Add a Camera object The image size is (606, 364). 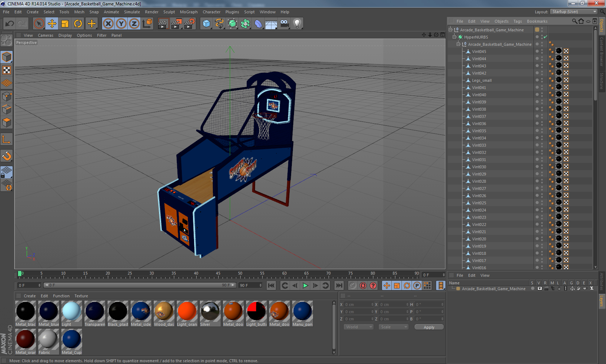284,24
